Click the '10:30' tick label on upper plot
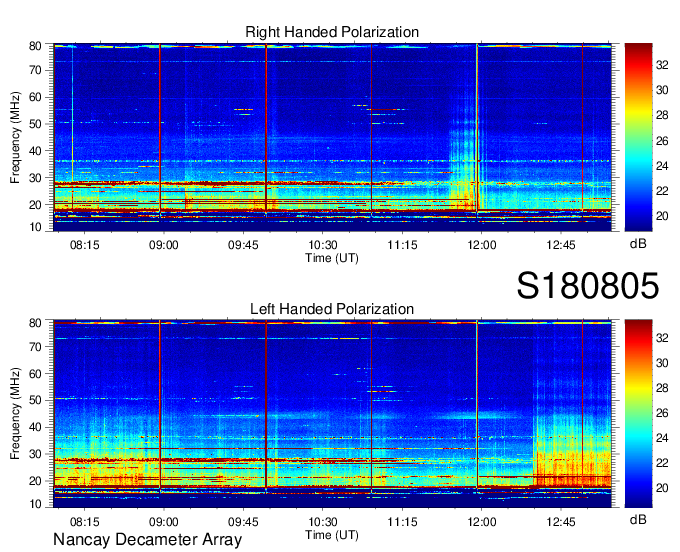Screen dimensions: 680x552 point(323,245)
